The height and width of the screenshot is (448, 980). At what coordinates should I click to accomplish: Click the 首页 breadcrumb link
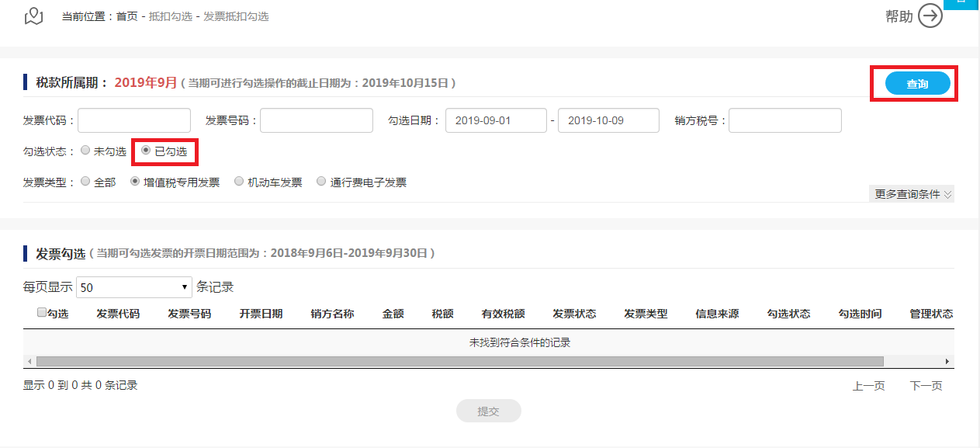coord(126,16)
